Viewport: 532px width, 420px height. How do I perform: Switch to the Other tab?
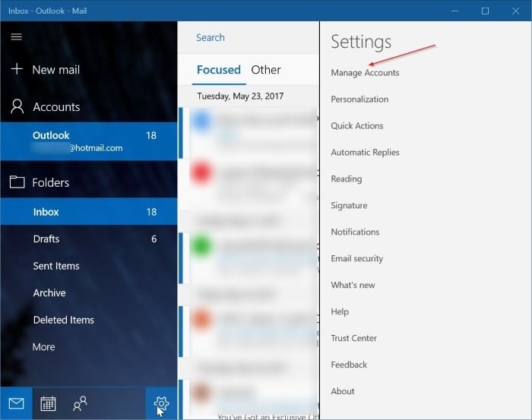pos(266,70)
